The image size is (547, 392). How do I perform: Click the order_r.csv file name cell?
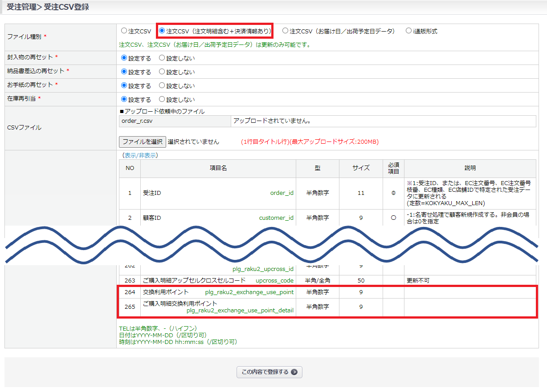coord(175,121)
